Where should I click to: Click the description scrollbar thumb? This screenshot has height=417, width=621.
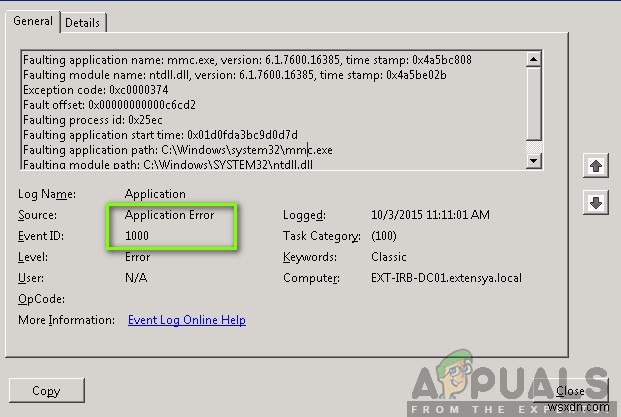[533, 104]
